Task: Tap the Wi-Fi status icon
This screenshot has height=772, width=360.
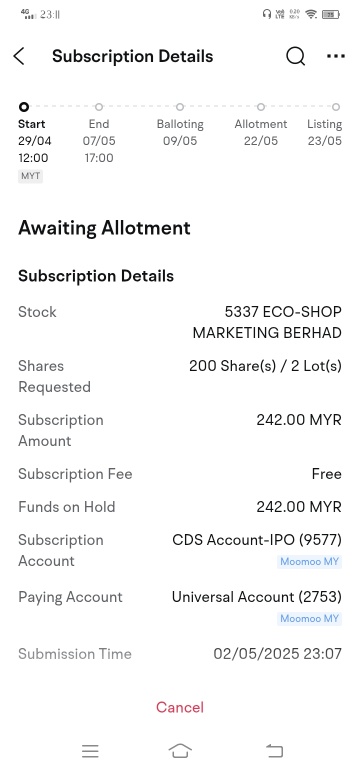Action: pos(311,14)
